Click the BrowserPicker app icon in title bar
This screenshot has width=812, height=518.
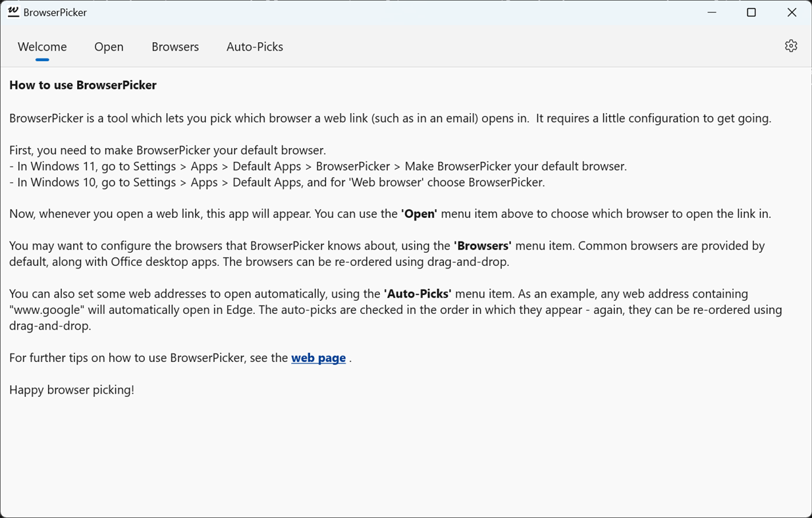point(13,12)
